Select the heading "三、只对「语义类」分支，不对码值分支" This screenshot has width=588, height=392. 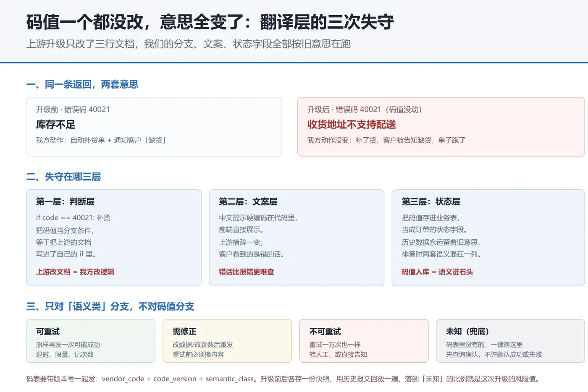point(110,306)
